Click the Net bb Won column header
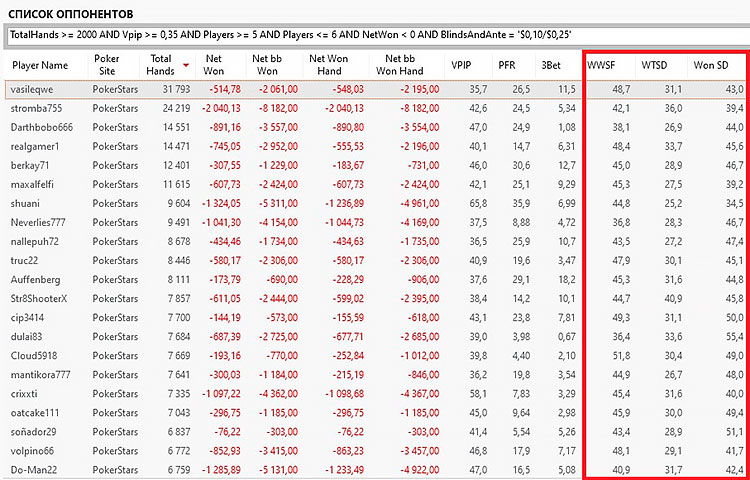Viewport: 750px width, 480px height. tap(275, 65)
